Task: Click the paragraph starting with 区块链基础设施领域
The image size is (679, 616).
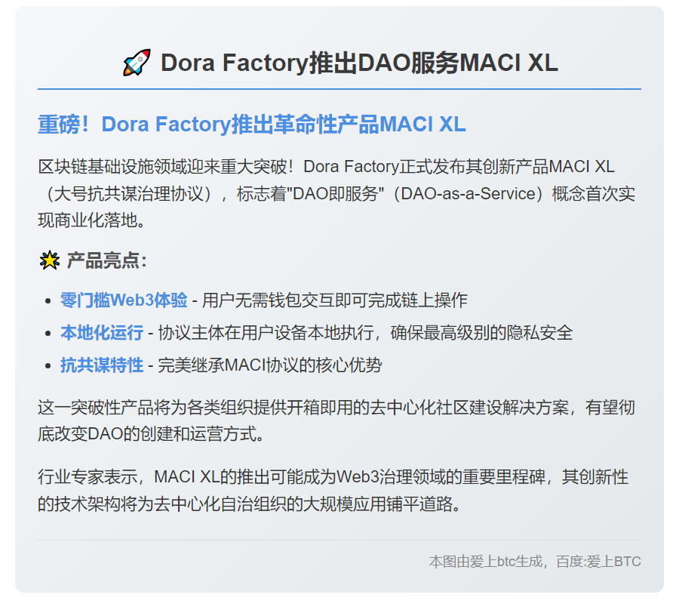Action: pyautogui.click(x=336, y=193)
